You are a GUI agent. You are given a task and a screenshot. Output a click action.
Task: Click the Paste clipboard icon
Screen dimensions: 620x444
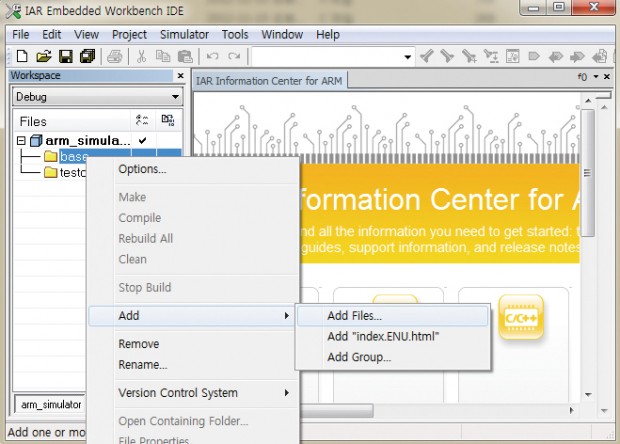(185, 56)
